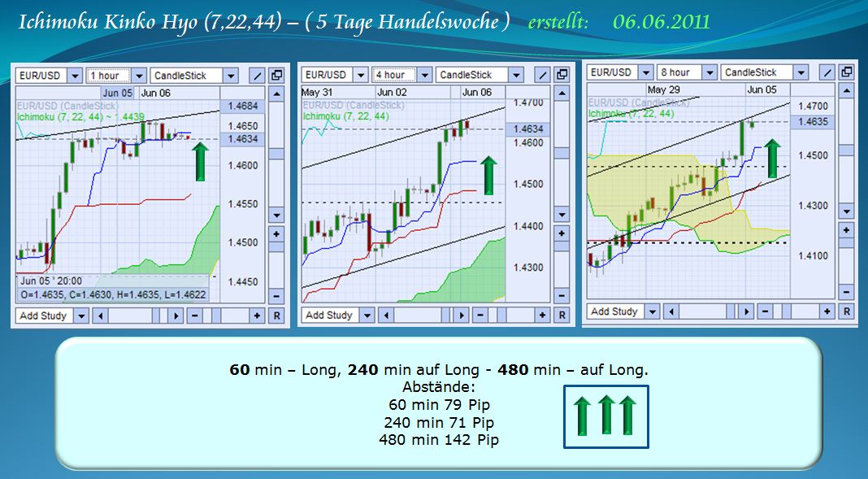Open Add Study dropdown in 1 hour chart

point(81,316)
